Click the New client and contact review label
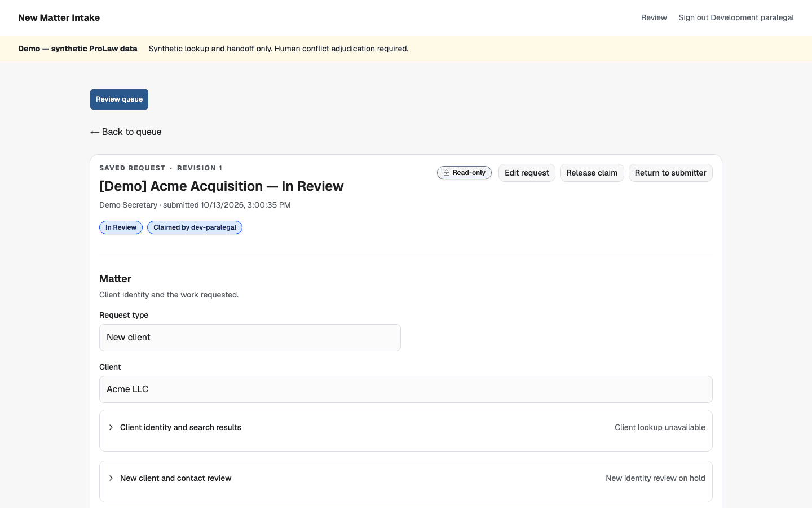 [x=175, y=478]
